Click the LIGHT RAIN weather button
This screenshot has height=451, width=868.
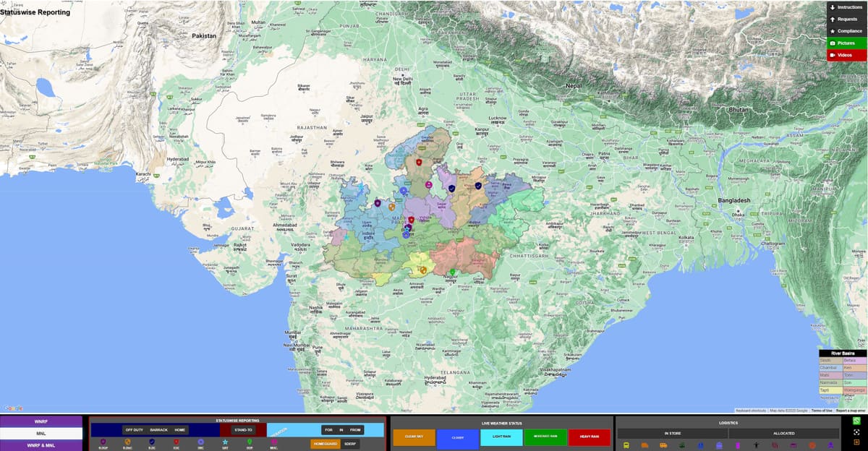click(502, 437)
